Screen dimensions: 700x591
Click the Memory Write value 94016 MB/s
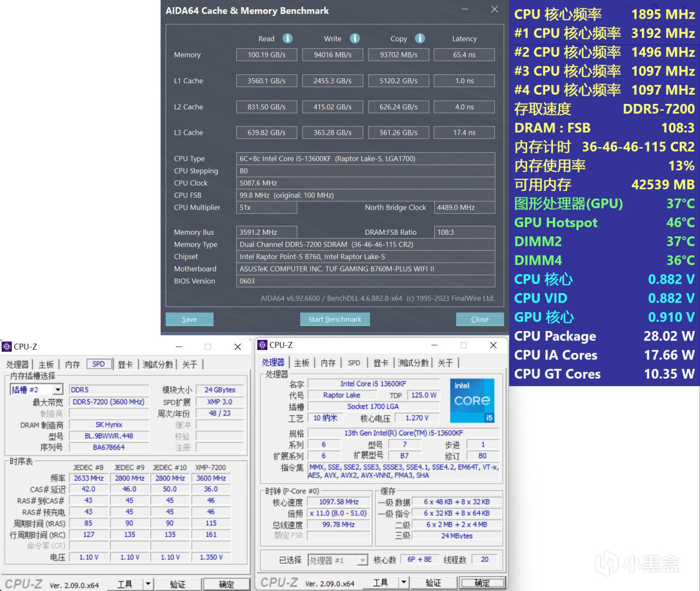332,55
